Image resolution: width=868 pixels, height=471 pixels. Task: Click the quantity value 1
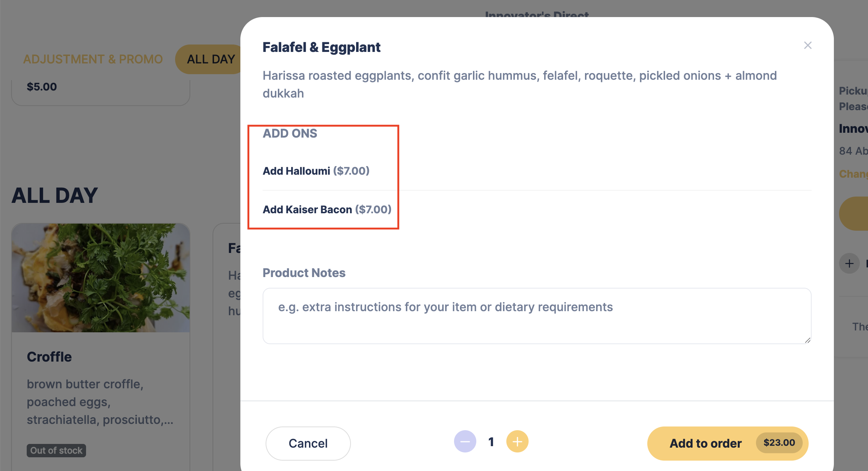[491, 442]
